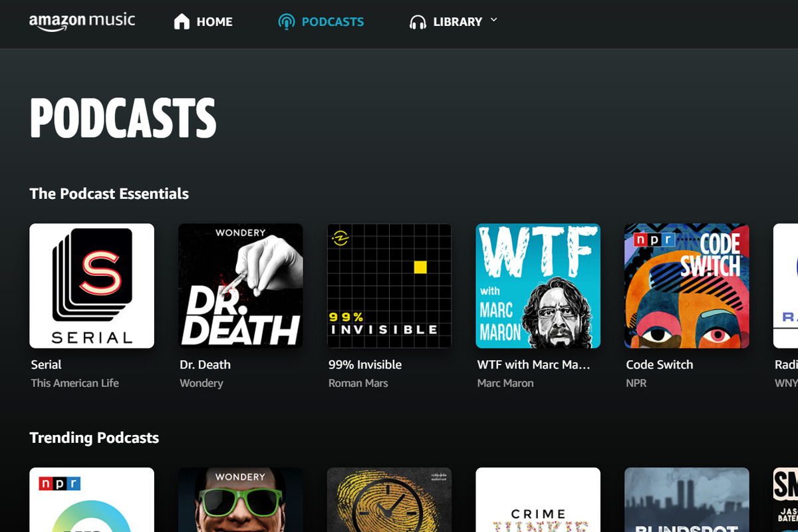Screen dimensions: 798x532
Task: Select the 99% Invisible artwork
Action: tap(389, 285)
